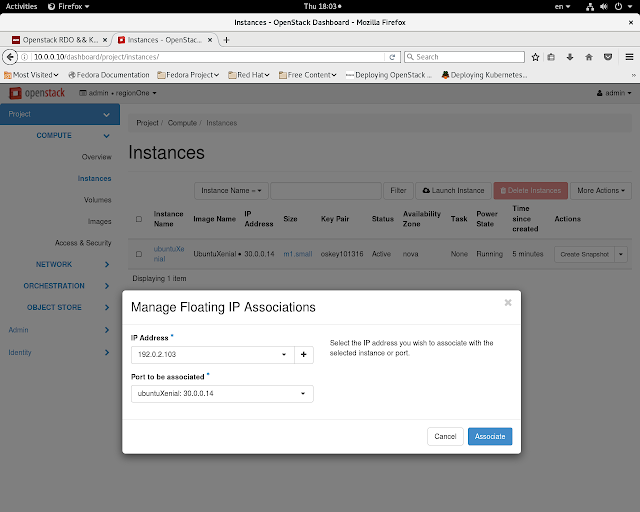640x512 pixels.
Task: Show more bookmarks overflow chevron
Action: (633, 75)
